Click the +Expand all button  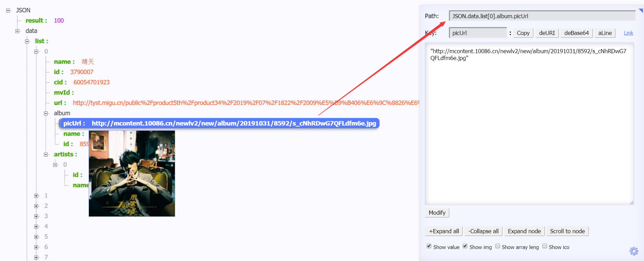click(444, 231)
